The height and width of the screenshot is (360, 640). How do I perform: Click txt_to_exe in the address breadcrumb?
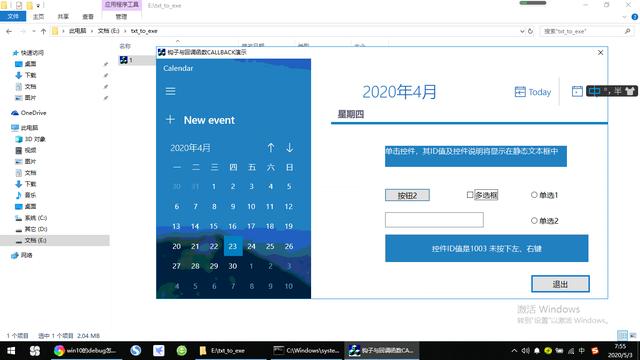click(x=144, y=31)
